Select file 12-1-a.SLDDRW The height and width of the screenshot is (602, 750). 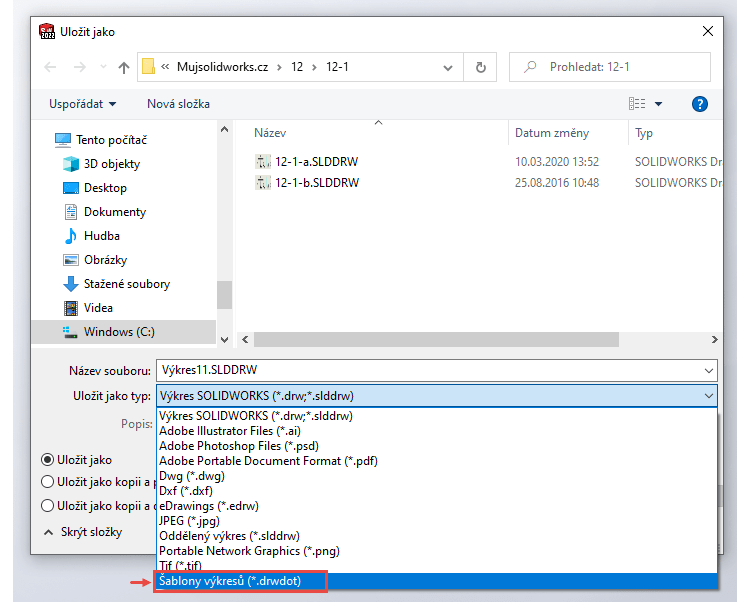[x=316, y=162]
